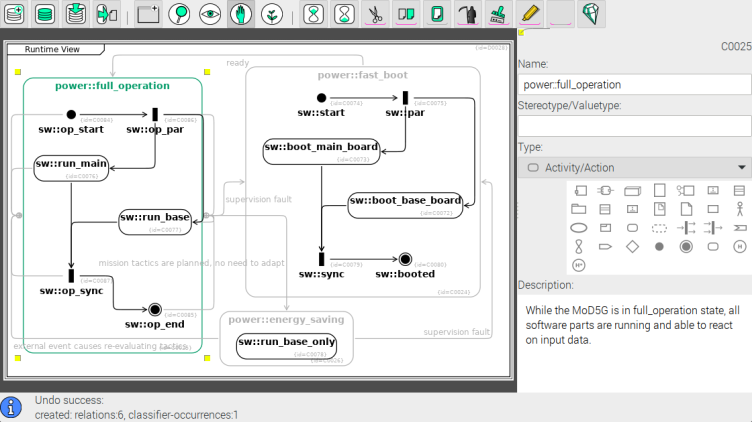
Task: Click the scissors cut icon
Action: pos(374,14)
